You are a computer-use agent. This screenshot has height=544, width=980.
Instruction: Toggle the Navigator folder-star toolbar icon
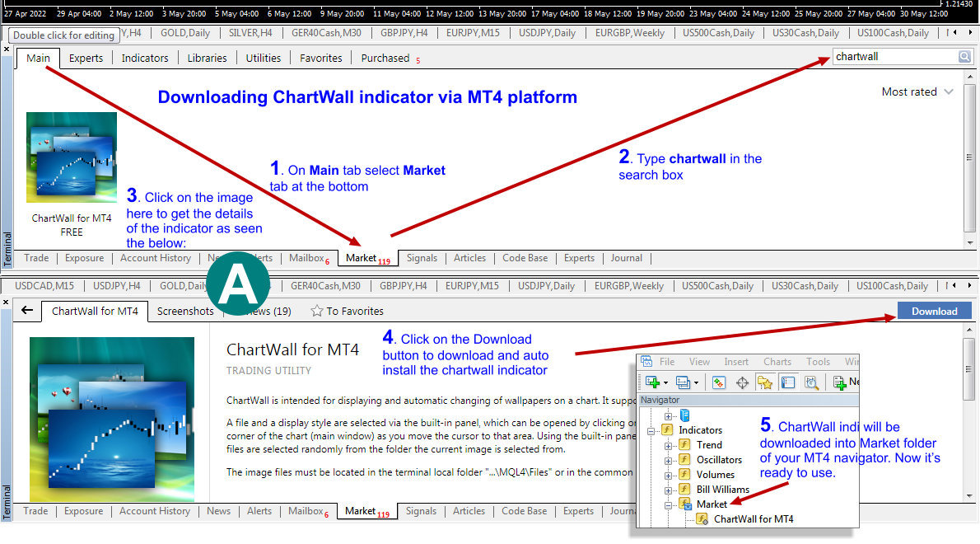[x=764, y=382]
